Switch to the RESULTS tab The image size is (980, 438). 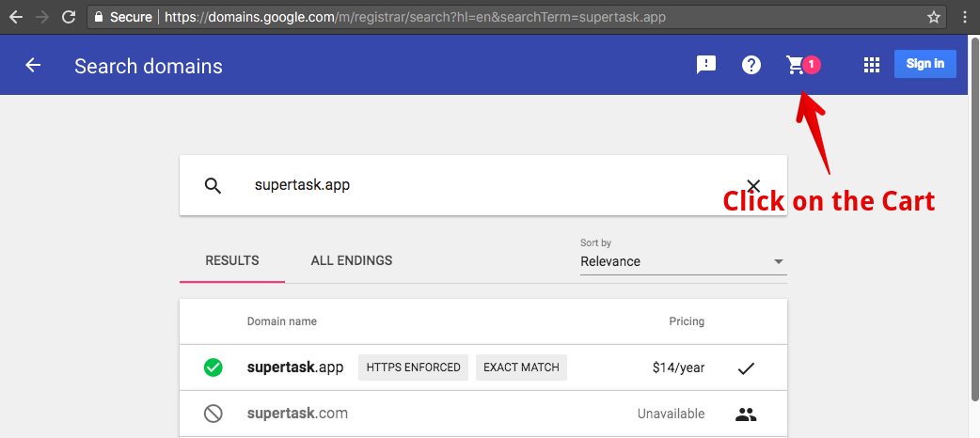232,260
